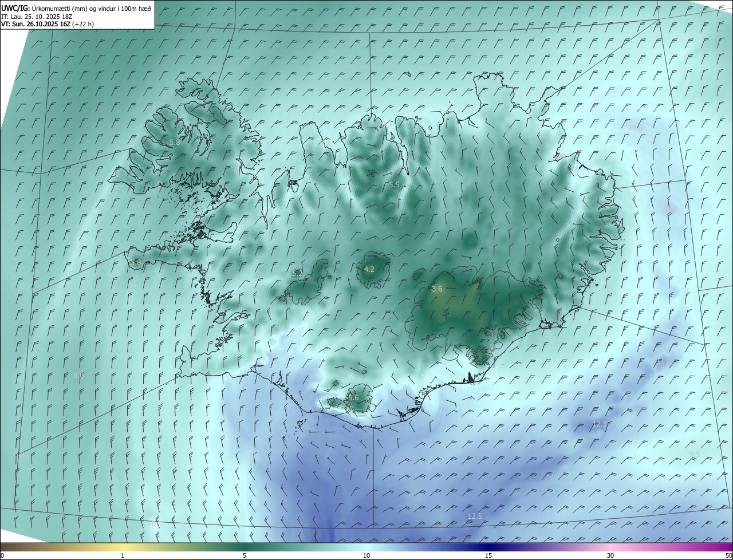Image resolution: width=733 pixels, height=560 pixels.
Task: Click the 9.4 value west of Snæfellsnes
Action: coord(77,247)
